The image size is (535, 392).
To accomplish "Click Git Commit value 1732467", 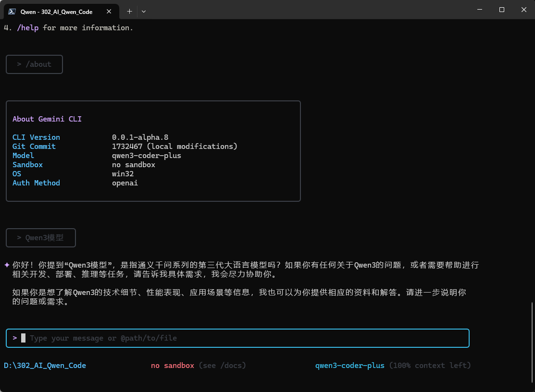I will tap(127, 147).
